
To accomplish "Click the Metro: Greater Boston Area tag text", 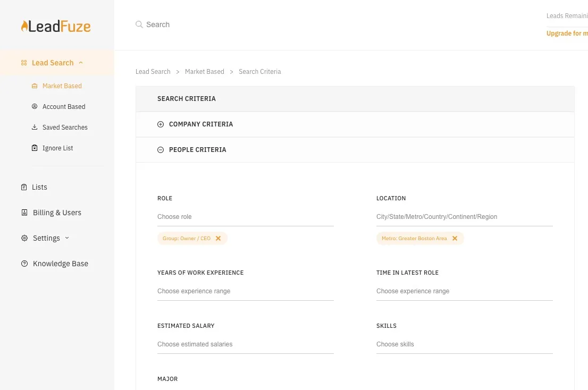I will [x=414, y=238].
